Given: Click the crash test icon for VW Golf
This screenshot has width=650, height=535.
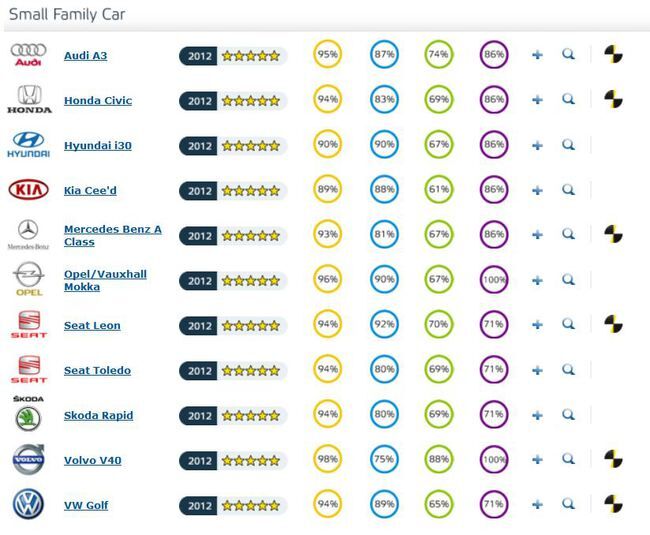Looking at the screenshot, I should (x=613, y=505).
